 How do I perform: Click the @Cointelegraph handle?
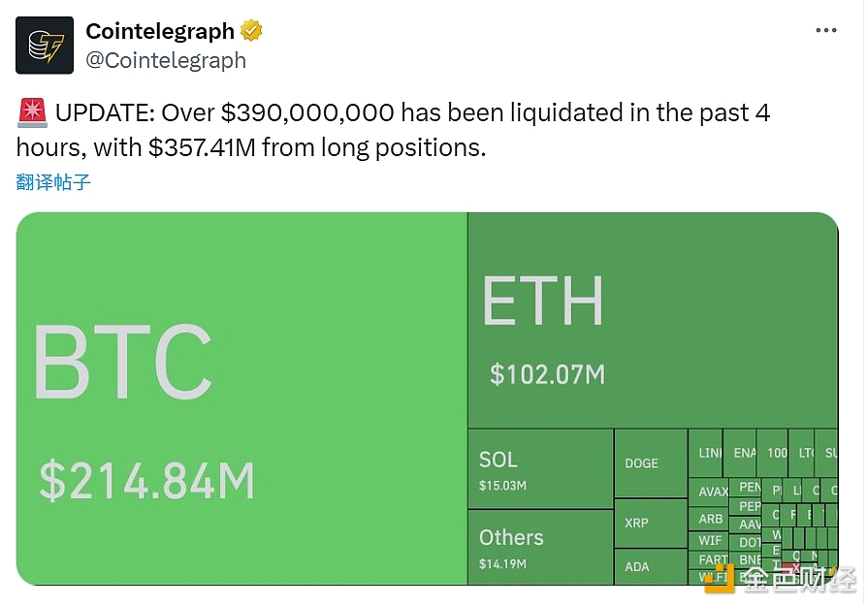(x=166, y=60)
